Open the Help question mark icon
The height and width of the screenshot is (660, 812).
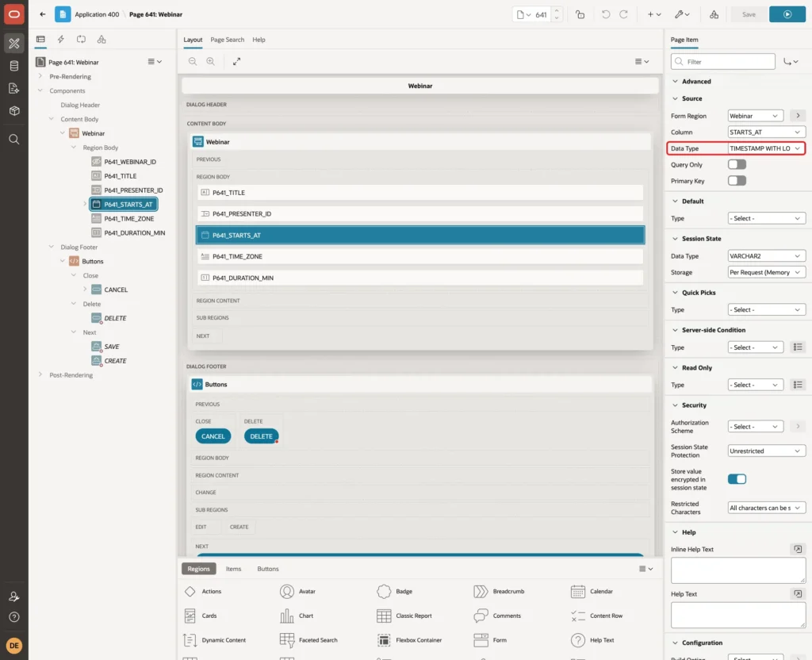pyautogui.click(x=14, y=617)
